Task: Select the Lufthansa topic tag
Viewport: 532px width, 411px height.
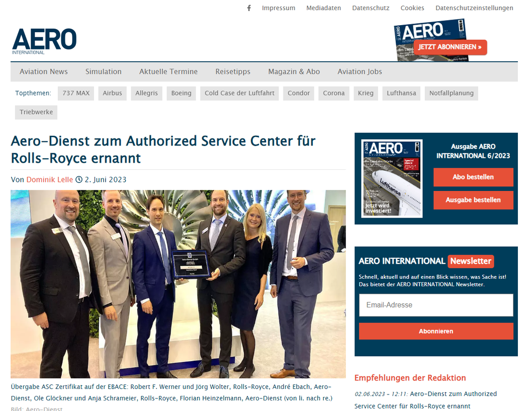Action: tap(401, 93)
